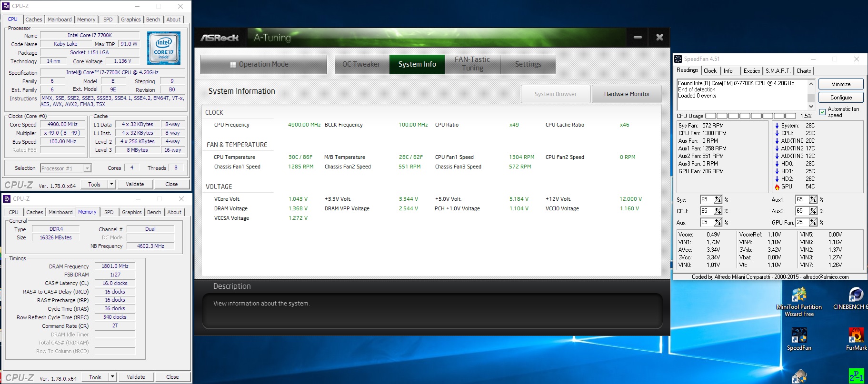Click the Minimize button in SpeedFan panel
Screen dimensions: 868x384
[841, 84]
